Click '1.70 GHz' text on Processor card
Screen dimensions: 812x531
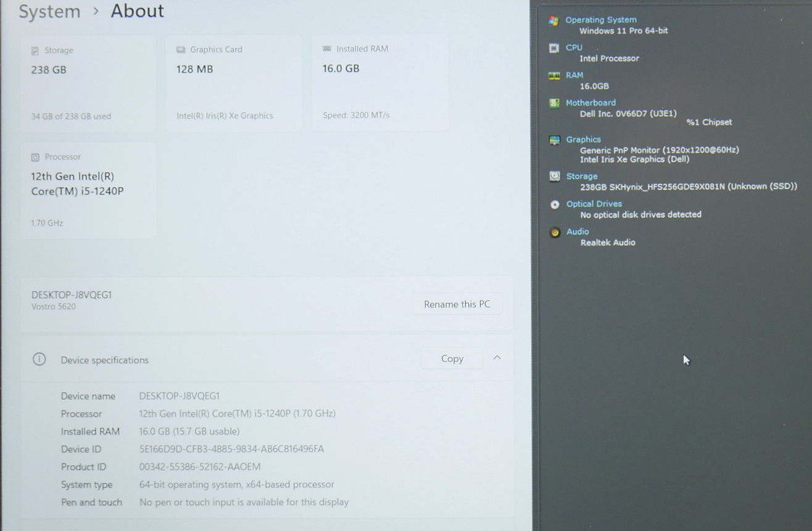point(47,223)
